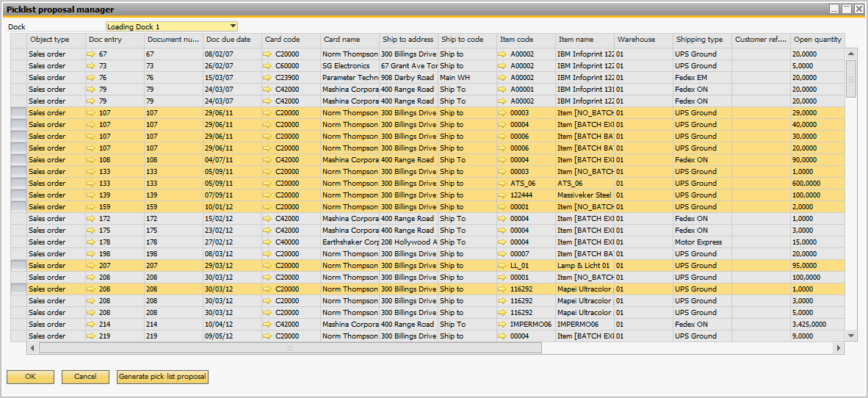
Task: Open doc entry link arrow for order 67
Action: tap(91, 54)
